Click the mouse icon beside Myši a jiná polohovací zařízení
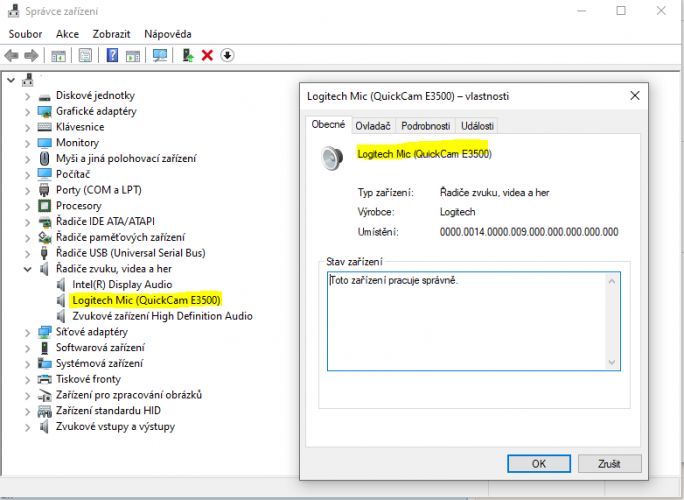 [44, 158]
